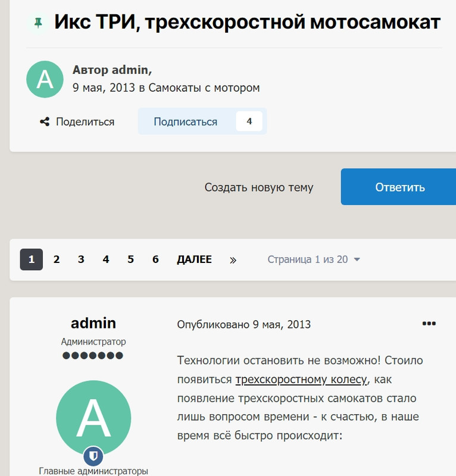Click the topic title "Икс ТРИ, трехскоростной мотосамокат"
Screen dimensions: 456x476
click(x=247, y=22)
